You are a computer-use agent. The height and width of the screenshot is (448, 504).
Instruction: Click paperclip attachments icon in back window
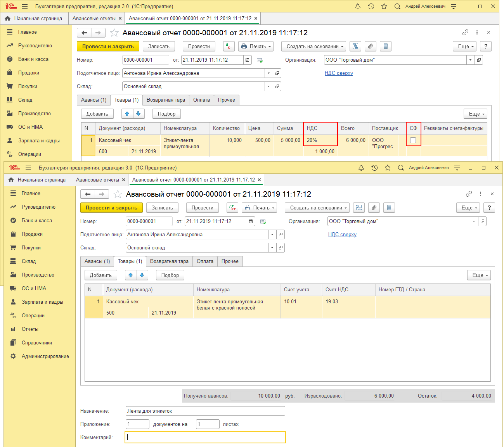click(371, 46)
